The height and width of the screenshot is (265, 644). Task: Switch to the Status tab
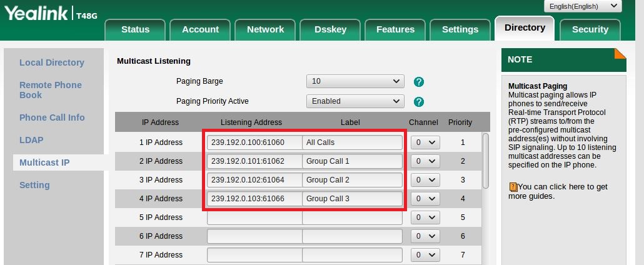pyautogui.click(x=135, y=29)
